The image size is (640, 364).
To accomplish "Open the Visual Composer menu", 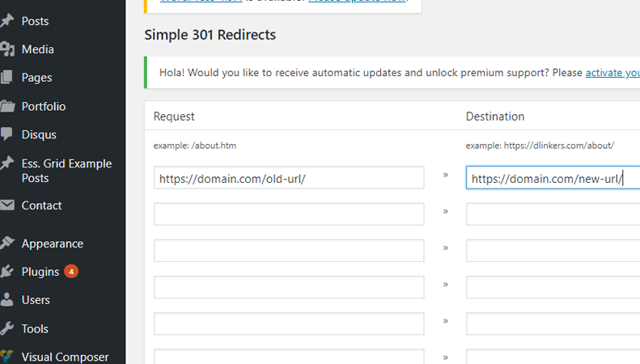I will (65, 357).
